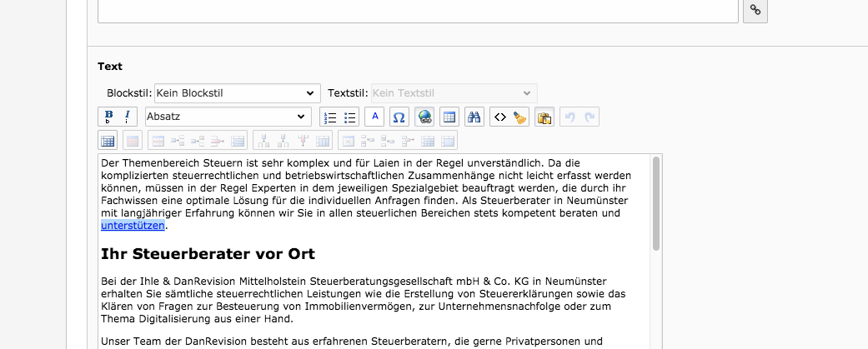Click the link chain button beside top field
This screenshot has height=349, width=868.
pyautogui.click(x=755, y=9)
